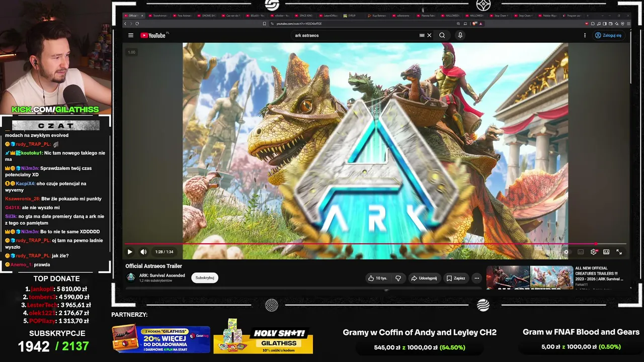Open the Polskie Wyp browser tab
Screen dimensions: 644x362
(x=548, y=16)
